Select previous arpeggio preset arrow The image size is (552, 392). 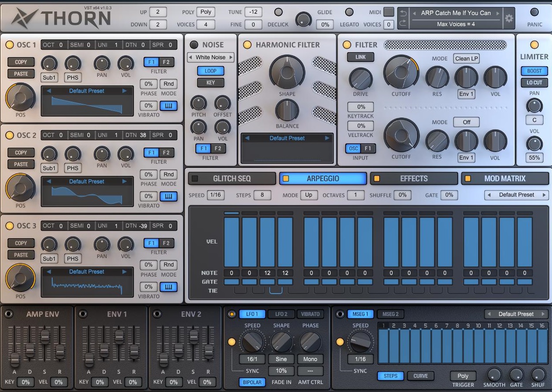488,195
